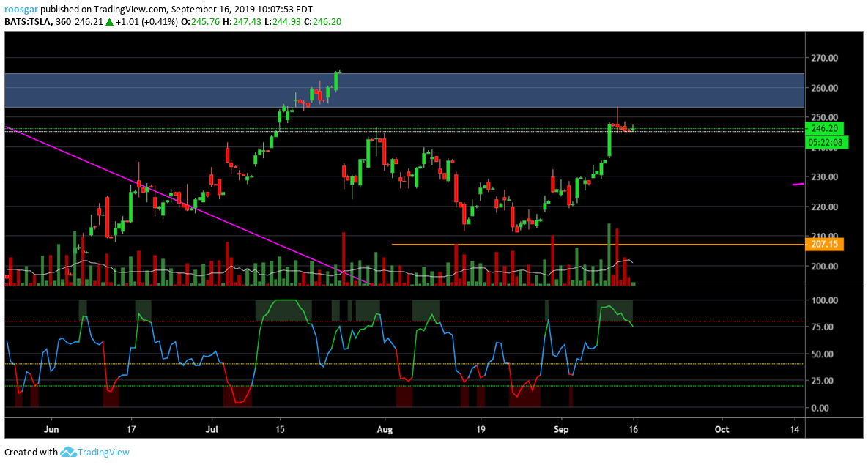The height and width of the screenshot is (465, 868).
Task: Click the orange 207.15 price level tag
Action: [824, 244]
